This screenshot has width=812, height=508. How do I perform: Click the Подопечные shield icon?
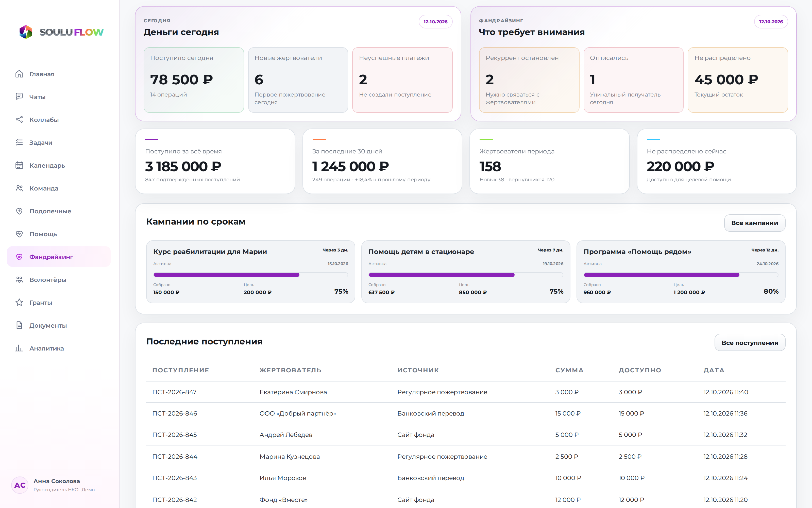click(x=19, y=211)
